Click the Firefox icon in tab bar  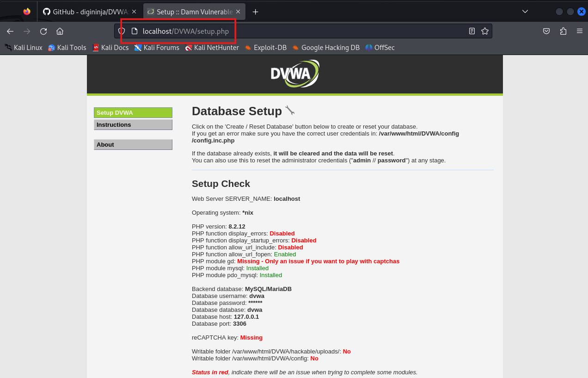tap(27, 12)
